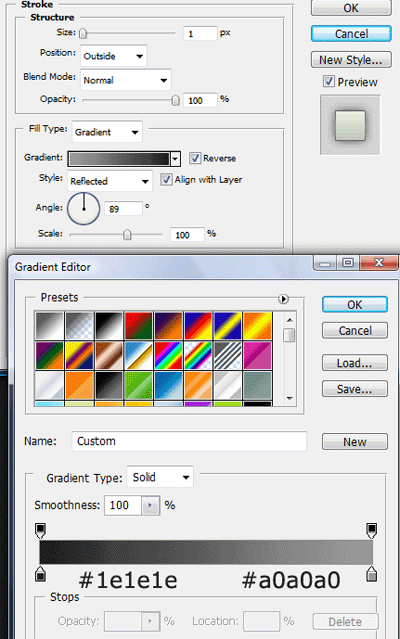This screenshot has width=400, height=639.
Task: Click the angle dial control
Action: [84, 209]
